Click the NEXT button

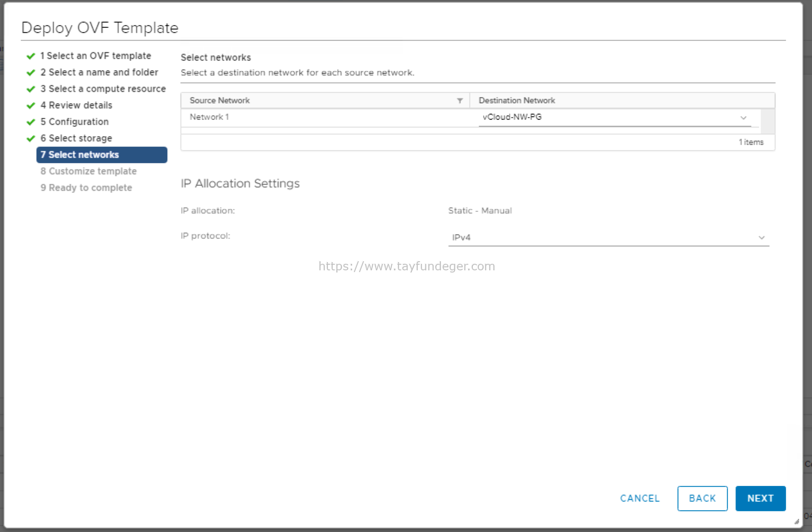click(760, 498)
